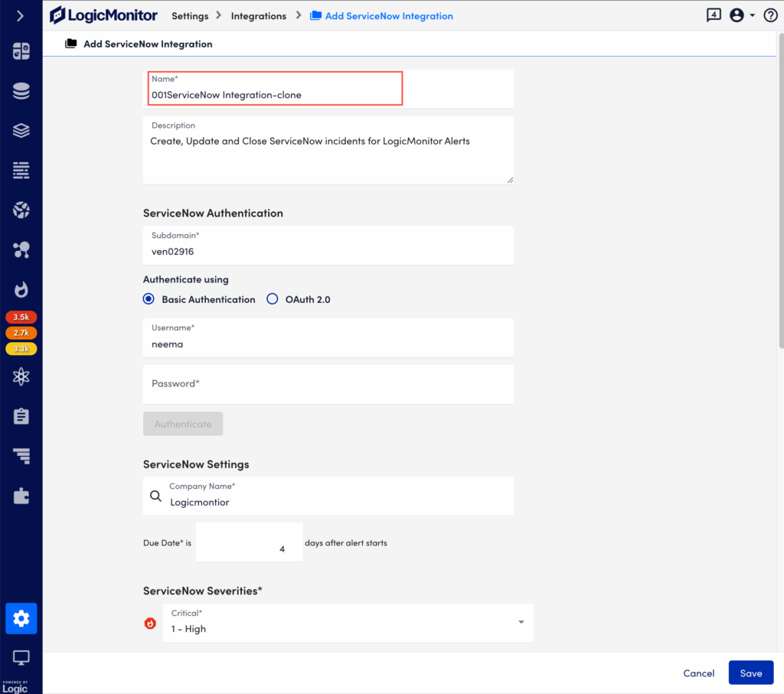
Task: Click the Password input field
Action: (328, 384)
